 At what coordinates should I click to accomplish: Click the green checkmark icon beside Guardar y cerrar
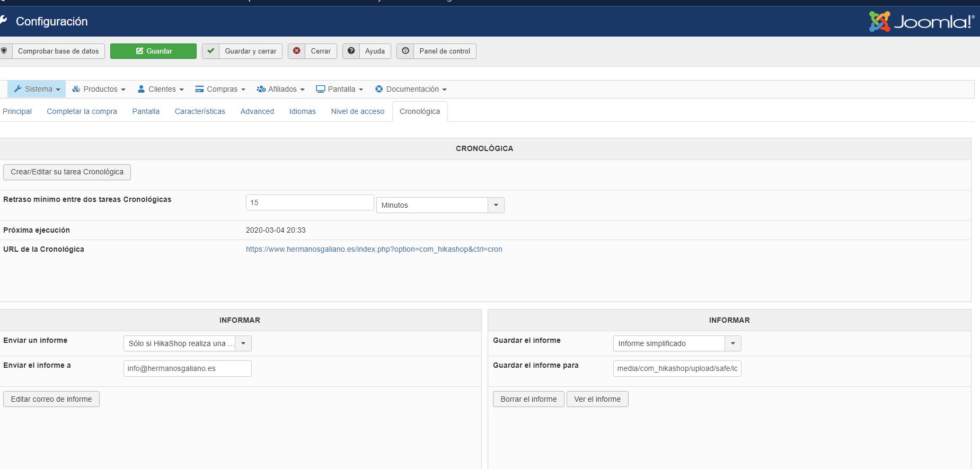[210, 51]
